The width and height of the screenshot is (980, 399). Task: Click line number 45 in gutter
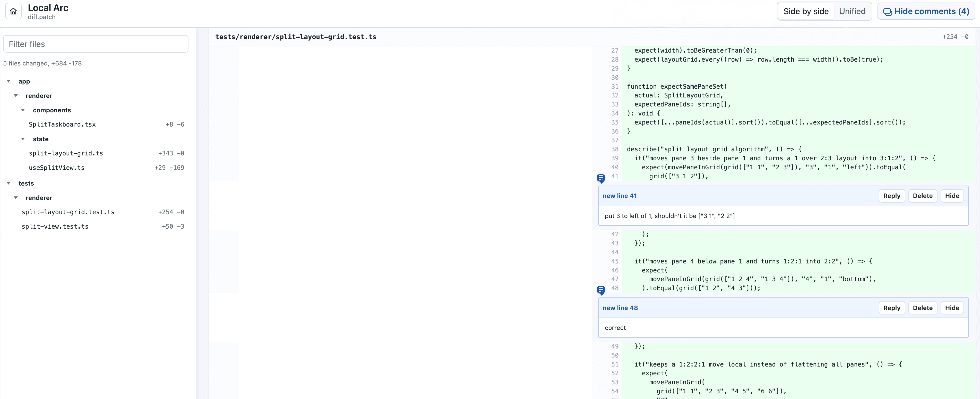click(x=615, y=261)
